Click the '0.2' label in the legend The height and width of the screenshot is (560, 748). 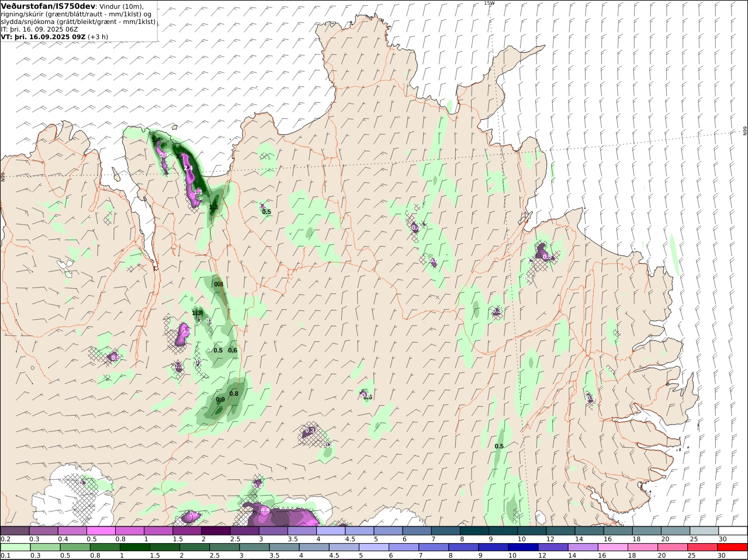tap(5, 538)
